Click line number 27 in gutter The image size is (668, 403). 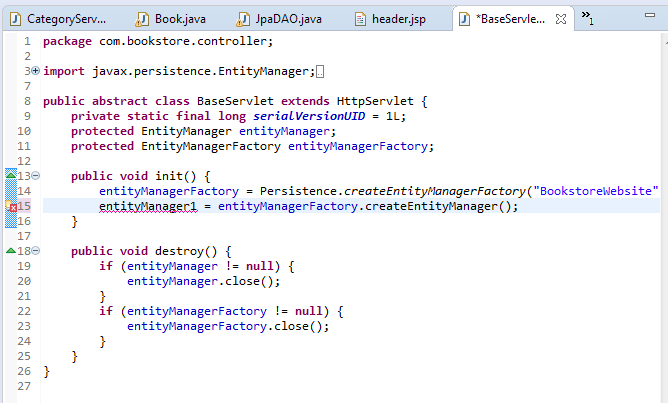(x=24, y=386)
